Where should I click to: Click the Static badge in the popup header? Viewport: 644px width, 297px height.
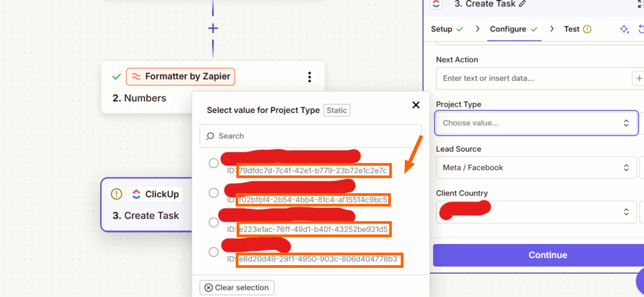pos(337,110)
